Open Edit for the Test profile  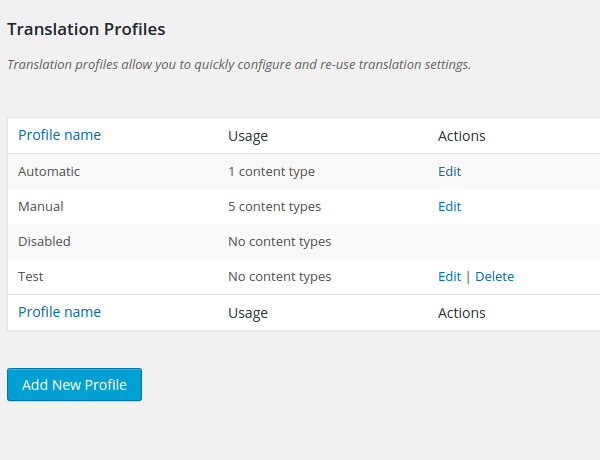(x=449, y=276)
